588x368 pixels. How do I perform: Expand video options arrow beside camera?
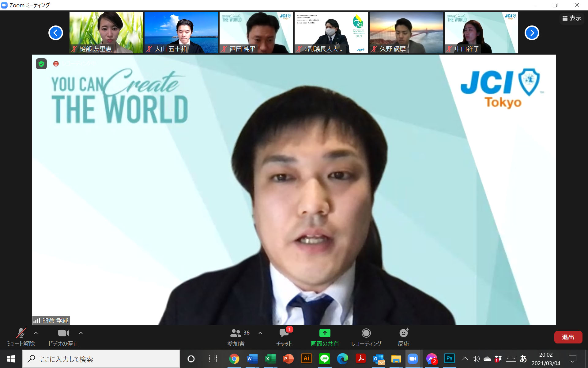(x=81, y=333)
